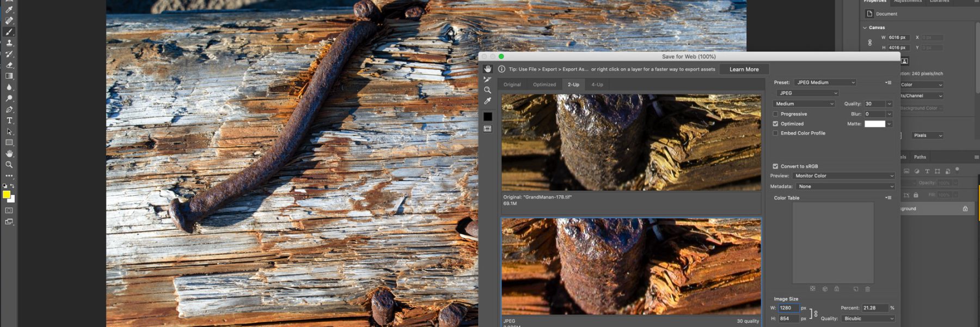This screenshot has width=980, height=327.
Task: Select the Gradient tool
Action: (x=9, y=76)
